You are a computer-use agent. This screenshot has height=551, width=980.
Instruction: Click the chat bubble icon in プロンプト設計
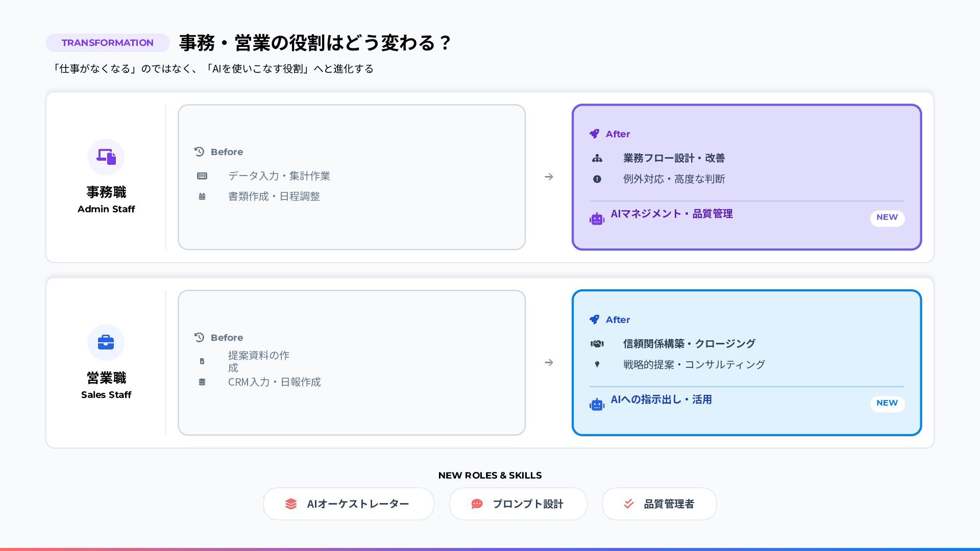coord(477,504)
